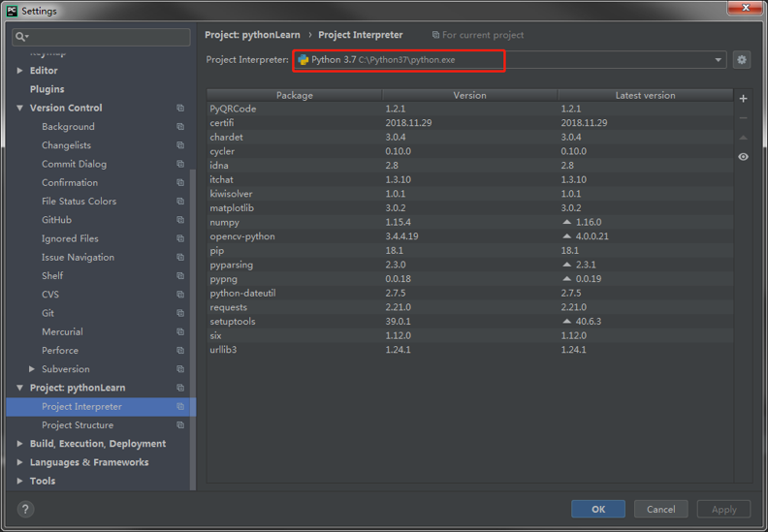Open the Mercurial settings page

tap(62, 331)
